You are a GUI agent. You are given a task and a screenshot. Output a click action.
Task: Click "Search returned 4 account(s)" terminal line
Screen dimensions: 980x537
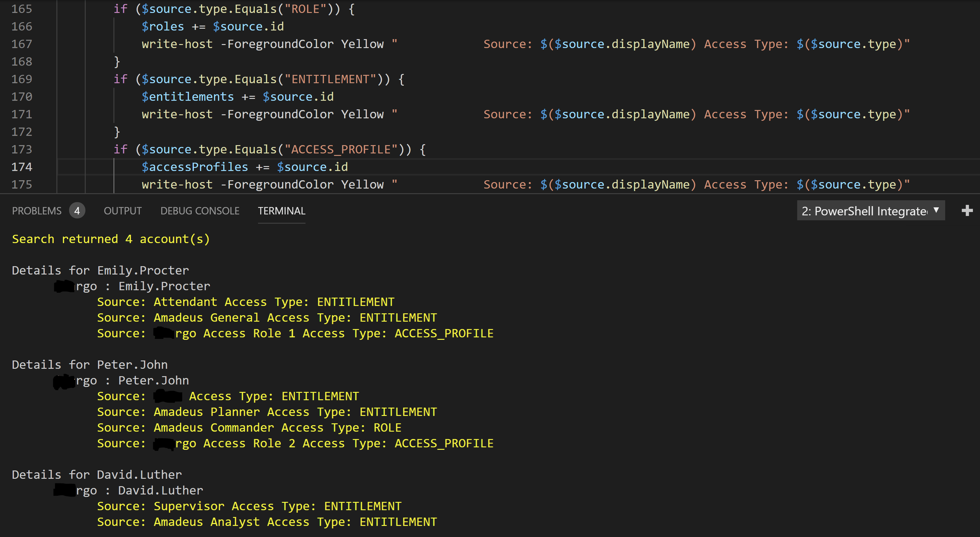click(111, 239)
